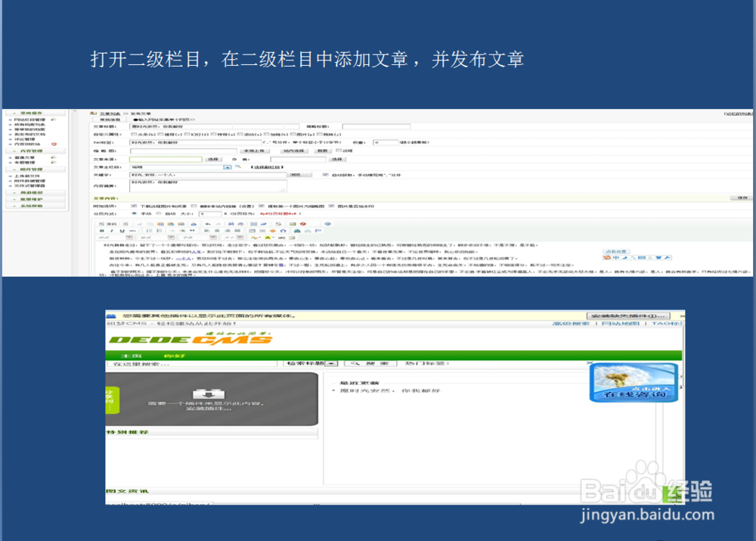Screen dimensions: 756x541
Task: Open the 检索标题 dropdown on the front page
Action: point(330,363)
